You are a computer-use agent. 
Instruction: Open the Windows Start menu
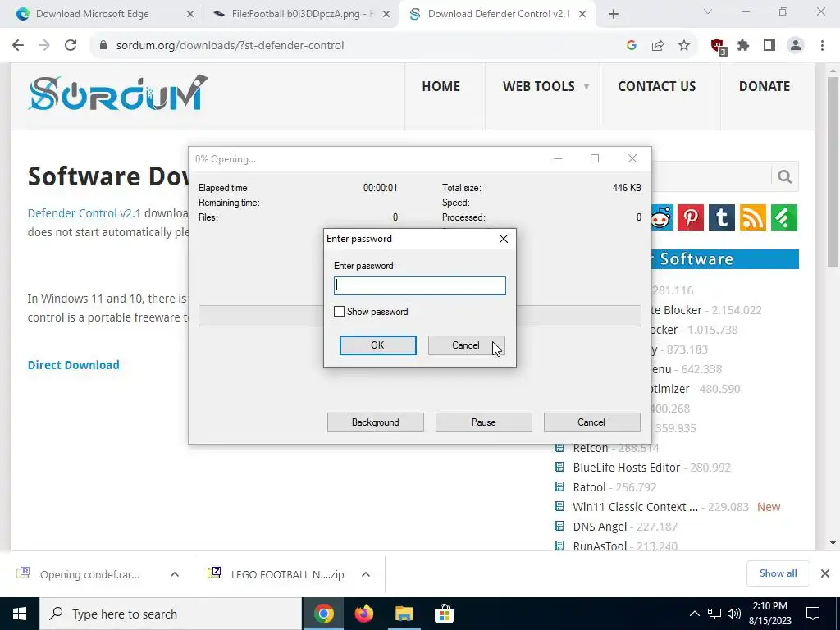coord(20,614)
